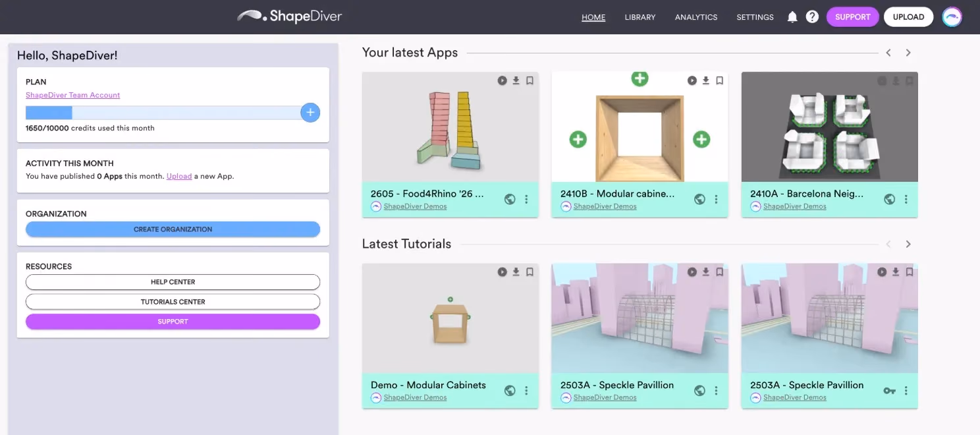980x435 pixels.
Task: Open three-dot menu for private 2503A Speckle Pavillion
Action: pos(906,390)
